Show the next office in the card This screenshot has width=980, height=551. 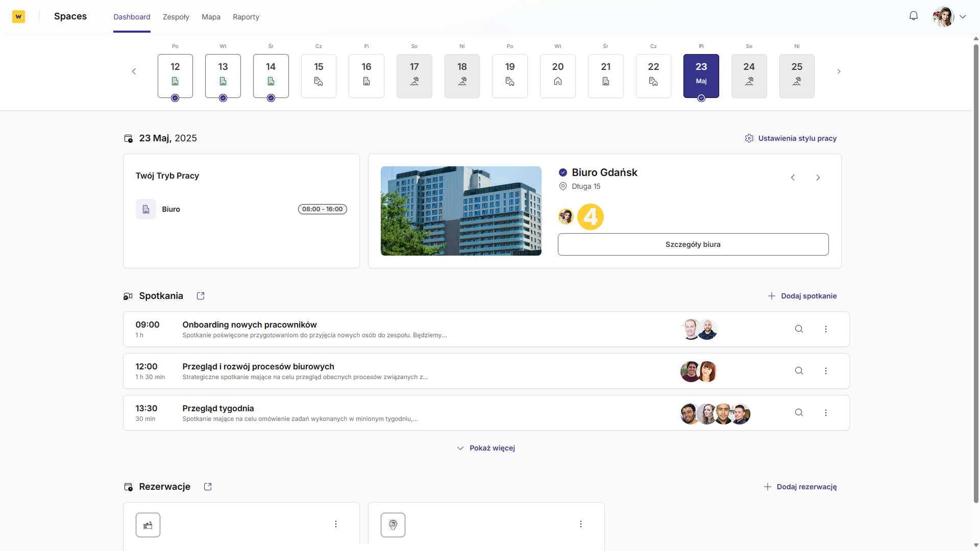(x=818, y=178)
